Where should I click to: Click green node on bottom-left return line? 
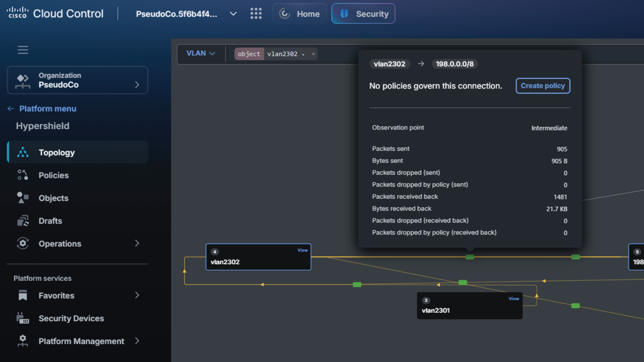[357, 285]
